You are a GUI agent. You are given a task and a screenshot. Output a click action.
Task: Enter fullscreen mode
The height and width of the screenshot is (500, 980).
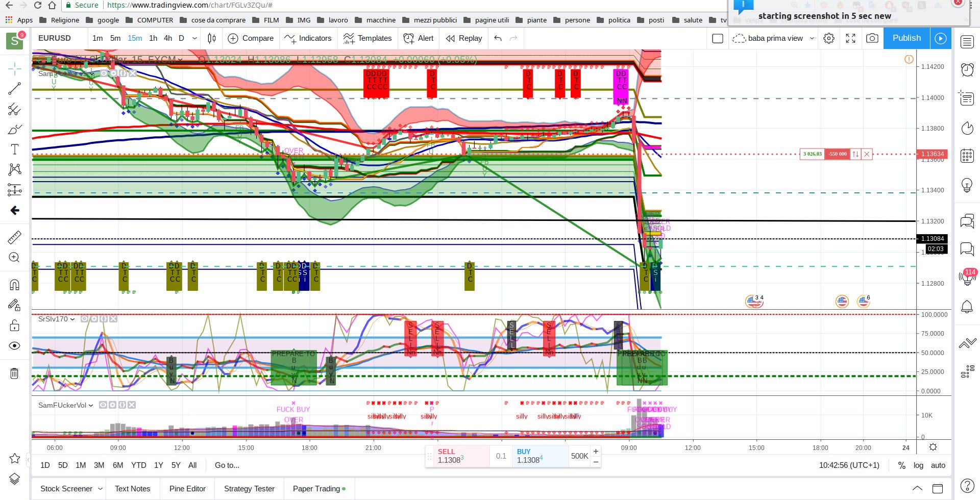coord(851,38)
